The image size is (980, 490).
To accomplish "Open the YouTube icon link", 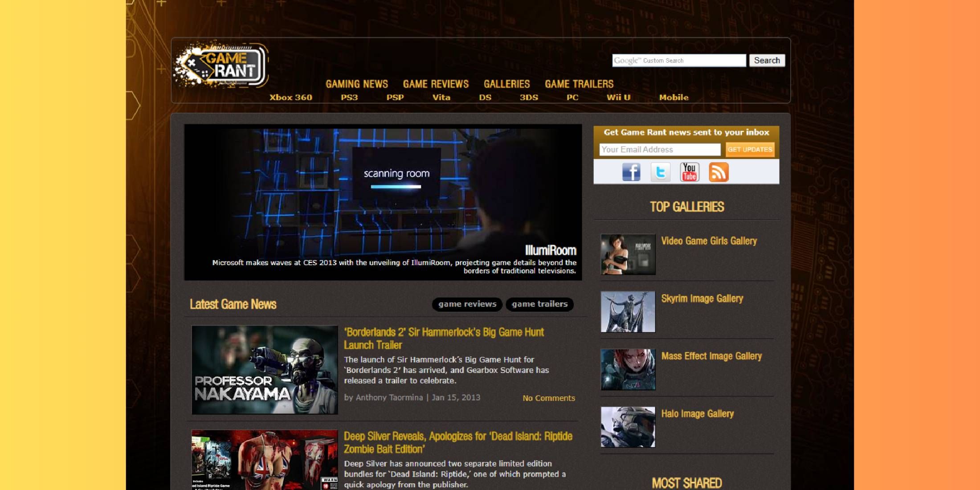I will (x=689, y=172).
